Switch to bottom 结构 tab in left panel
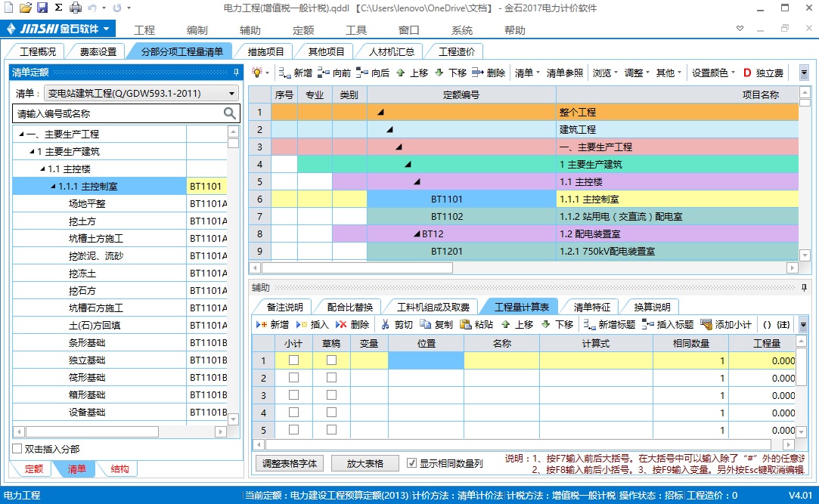 119,469
